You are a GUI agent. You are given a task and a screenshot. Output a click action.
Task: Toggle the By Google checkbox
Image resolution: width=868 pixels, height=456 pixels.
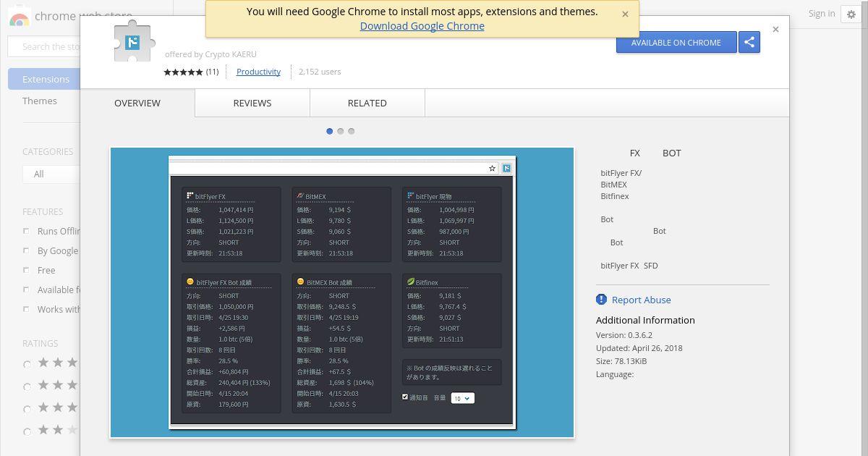coord(26,250)
